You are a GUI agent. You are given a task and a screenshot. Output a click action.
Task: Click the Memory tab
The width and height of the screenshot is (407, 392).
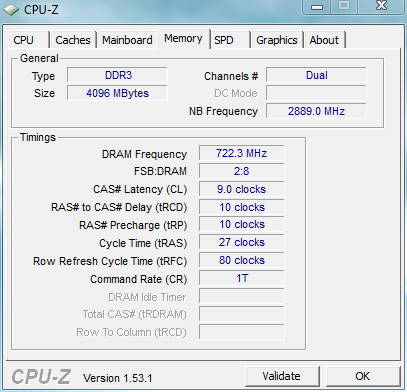pyautogui.click(x=183, y=39)
